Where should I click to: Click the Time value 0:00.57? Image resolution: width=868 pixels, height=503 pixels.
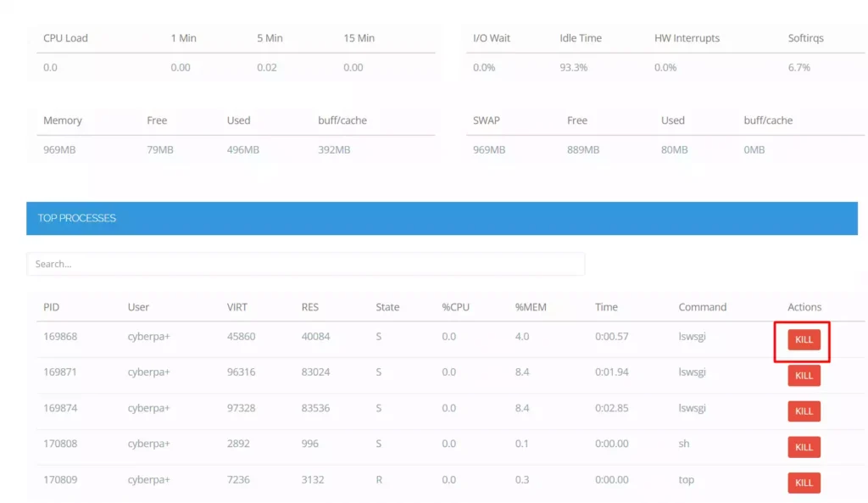612,336
